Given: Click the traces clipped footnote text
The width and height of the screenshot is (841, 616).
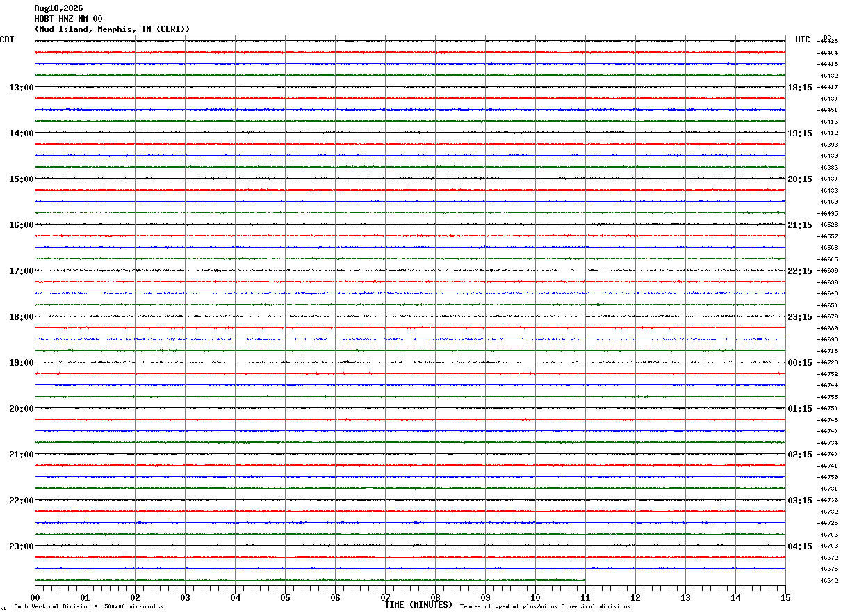Looking at the screenshot, I should (x=545, y=607).
